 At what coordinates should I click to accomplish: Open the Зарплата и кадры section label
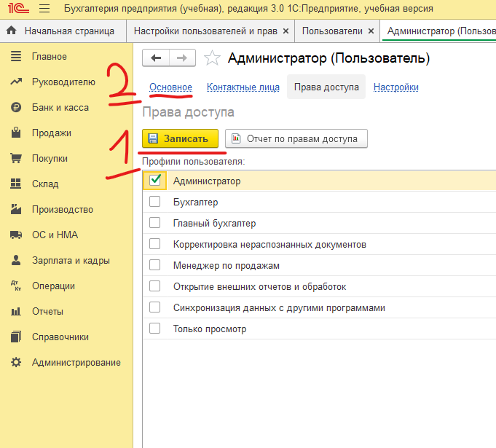[x=71, y=260]
